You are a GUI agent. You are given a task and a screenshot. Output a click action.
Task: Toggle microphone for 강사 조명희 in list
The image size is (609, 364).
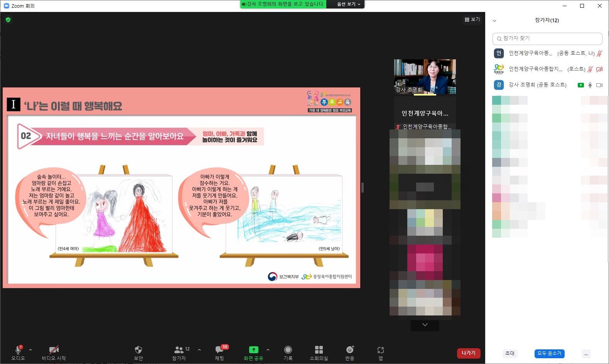click(590, 85)
